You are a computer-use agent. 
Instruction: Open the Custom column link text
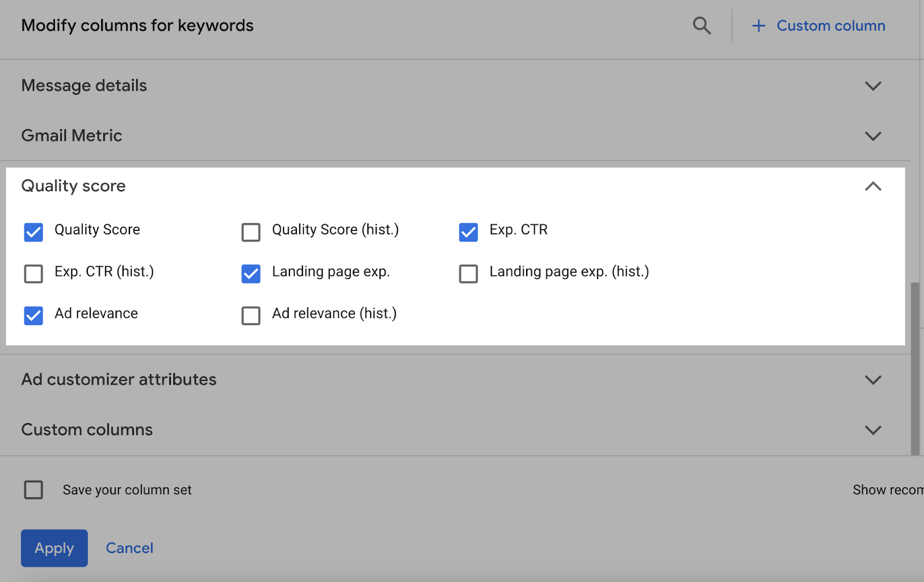coord(830,26)
